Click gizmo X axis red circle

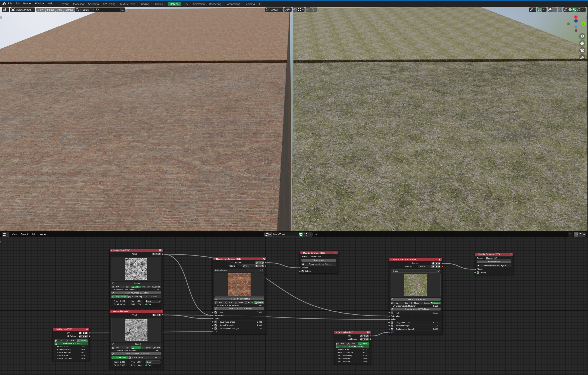pyautogui.click(x=576, y=17)
